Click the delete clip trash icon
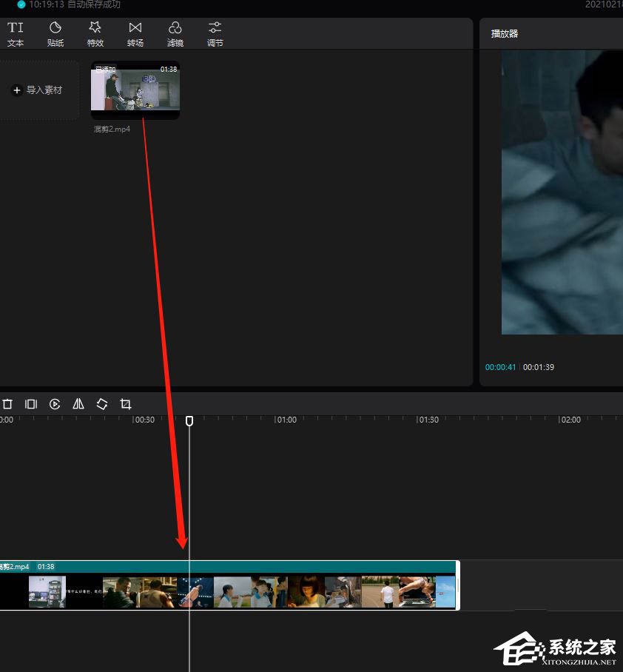 (7, 404)
